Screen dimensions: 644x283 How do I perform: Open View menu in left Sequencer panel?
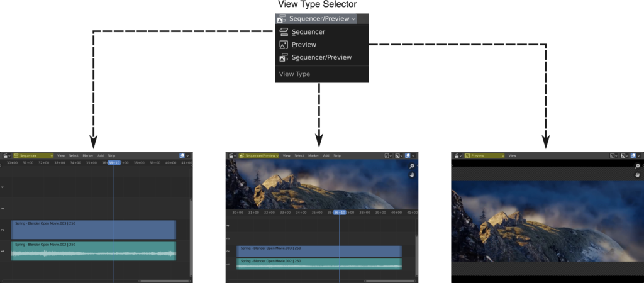(61, 156)
